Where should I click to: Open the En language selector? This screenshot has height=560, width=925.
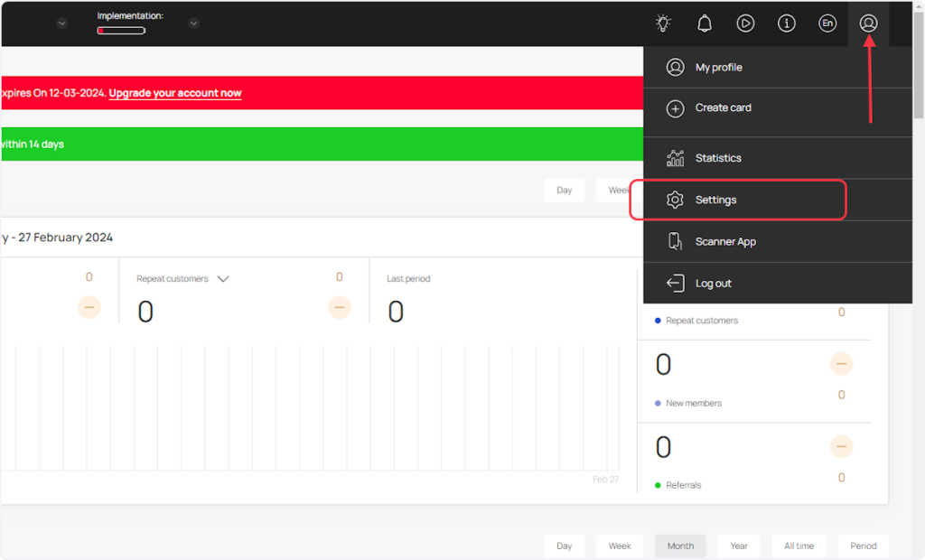827,23
